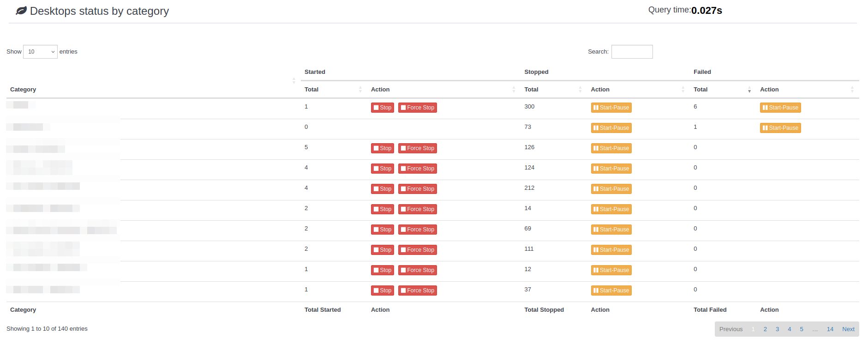Force Stop the last row's desktop

417,291
